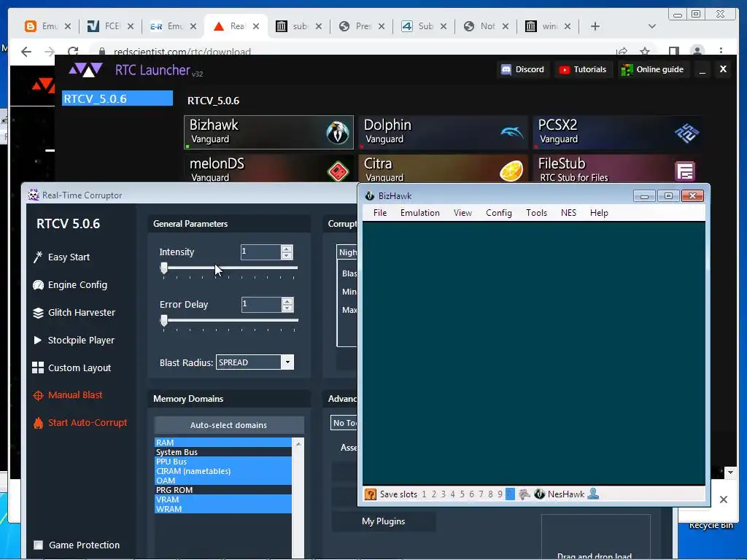Click the Error Delay slider handle
Screen dimensions: 747x560
[x=164, y=321]
